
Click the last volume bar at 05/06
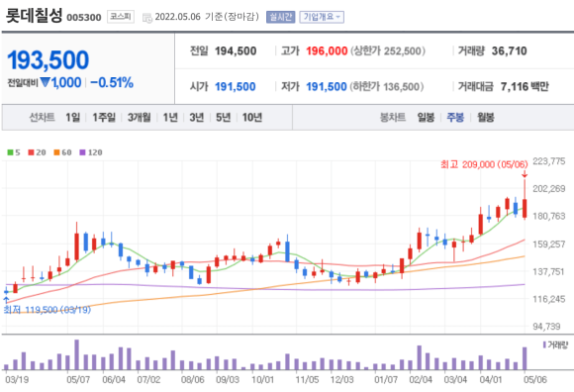tap(525, 358)
